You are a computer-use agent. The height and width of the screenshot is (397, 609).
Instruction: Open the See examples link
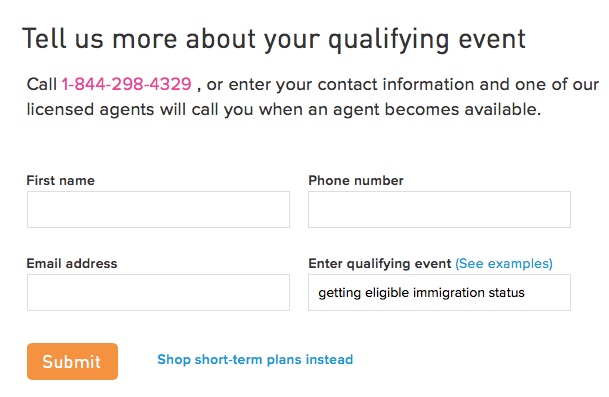(504, 264)
